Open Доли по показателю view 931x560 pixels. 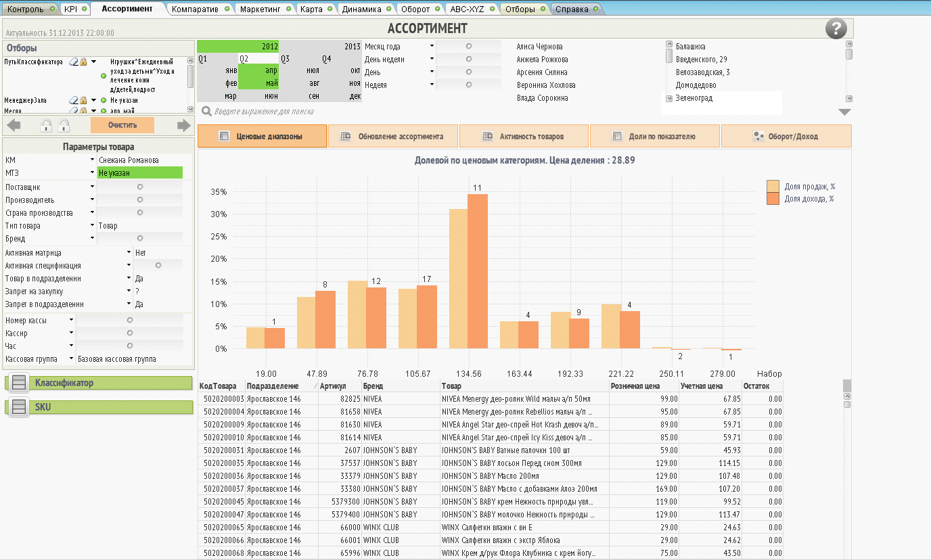[654, 136]
